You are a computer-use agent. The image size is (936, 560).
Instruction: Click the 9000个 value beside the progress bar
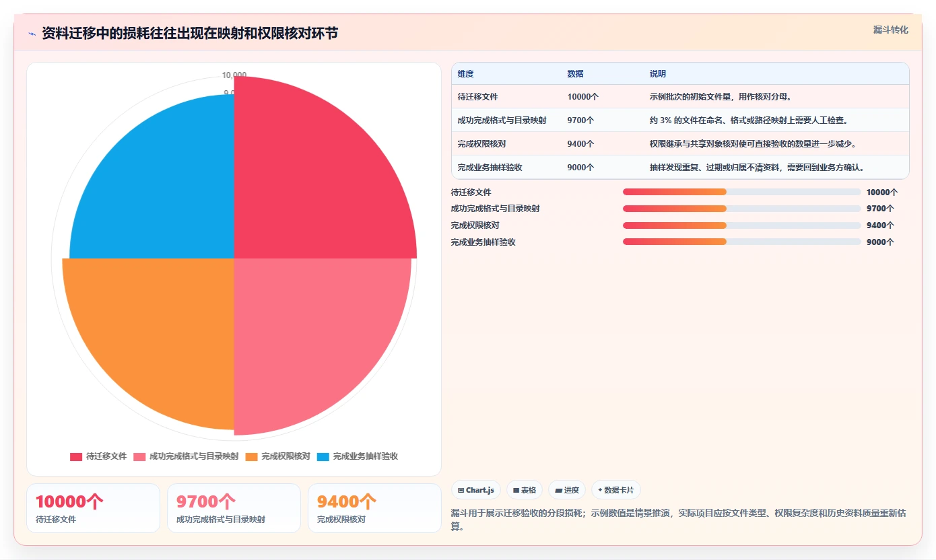tap(880, 242)
